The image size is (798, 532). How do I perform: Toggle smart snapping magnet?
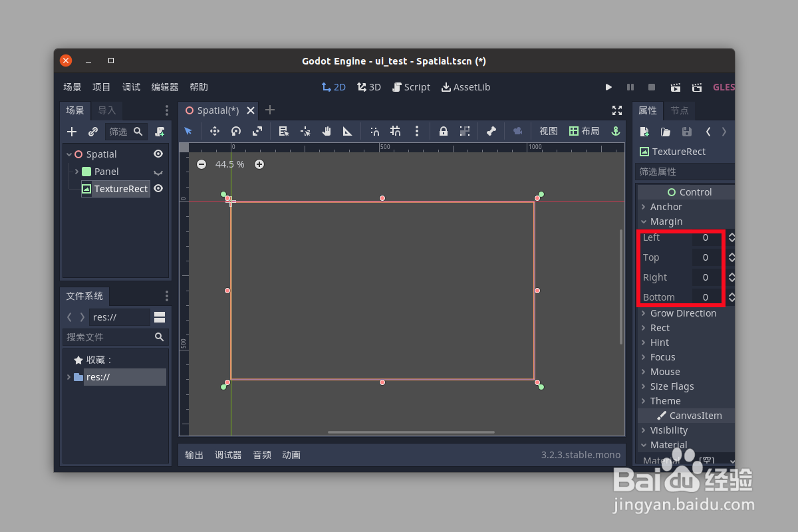pyautogui.click(x=374, y=131)
